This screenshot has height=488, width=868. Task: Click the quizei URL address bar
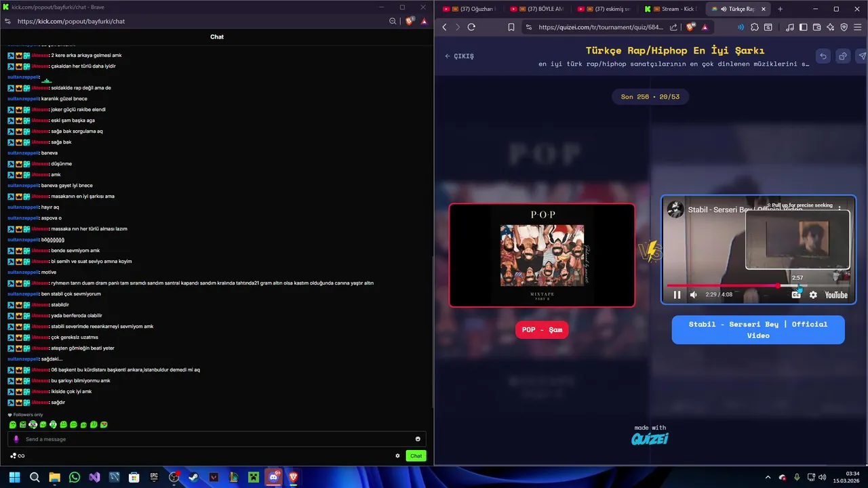point(600,27)
